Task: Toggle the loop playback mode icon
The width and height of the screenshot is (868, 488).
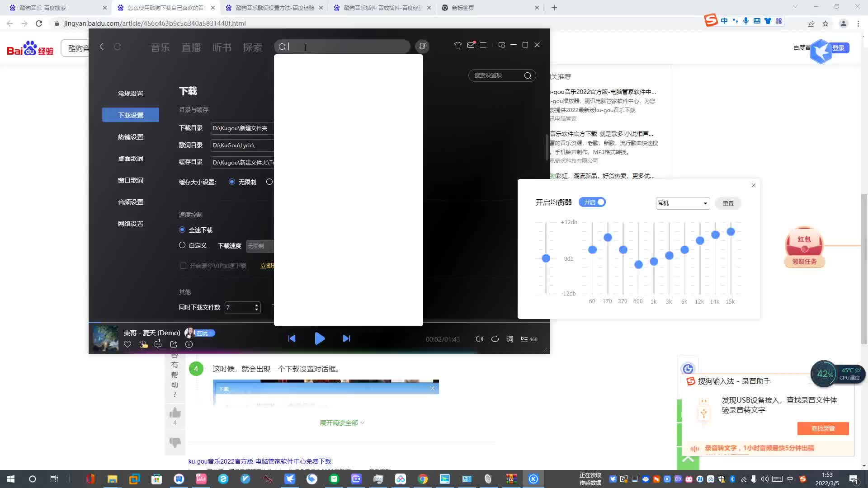Action: (x=495, y=339)
